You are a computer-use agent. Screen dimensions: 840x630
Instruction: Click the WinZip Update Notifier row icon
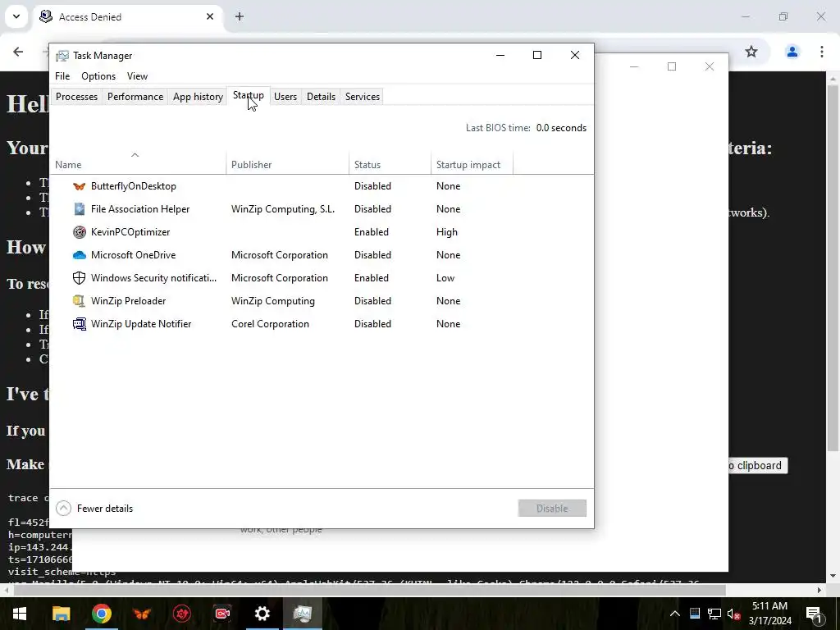[x=80, y=324]
